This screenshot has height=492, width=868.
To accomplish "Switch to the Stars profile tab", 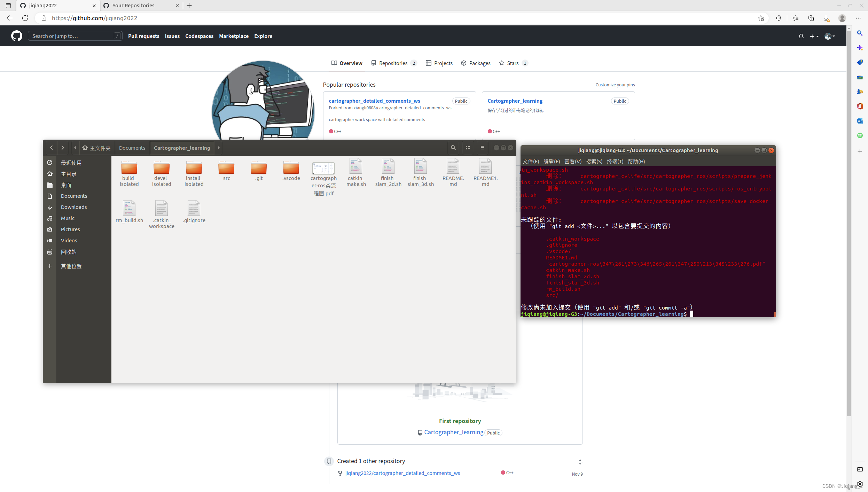I will (513, 63).
